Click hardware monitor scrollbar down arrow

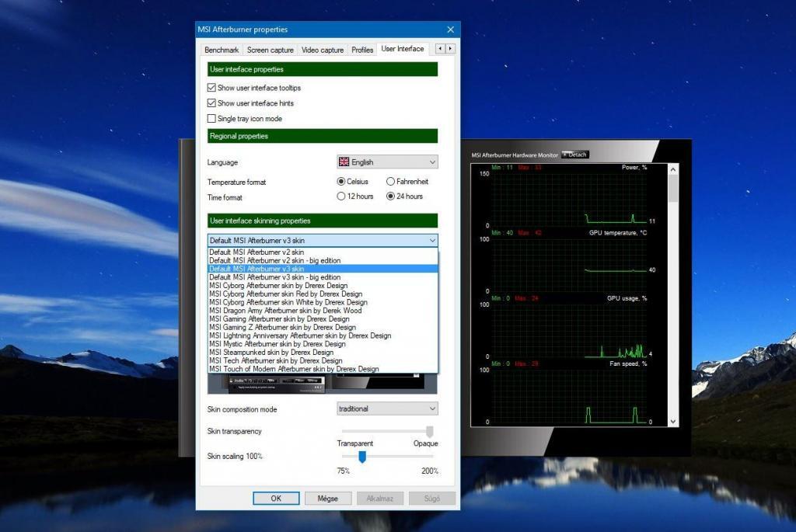(672, 421)
